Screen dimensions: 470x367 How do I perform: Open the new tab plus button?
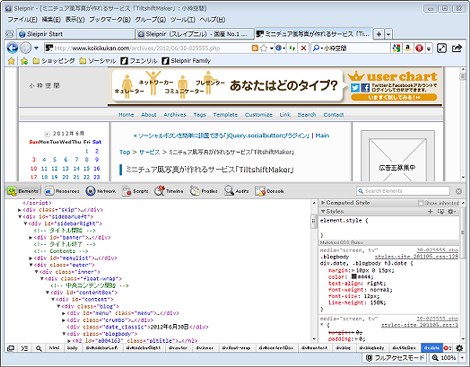coord(379,34)
